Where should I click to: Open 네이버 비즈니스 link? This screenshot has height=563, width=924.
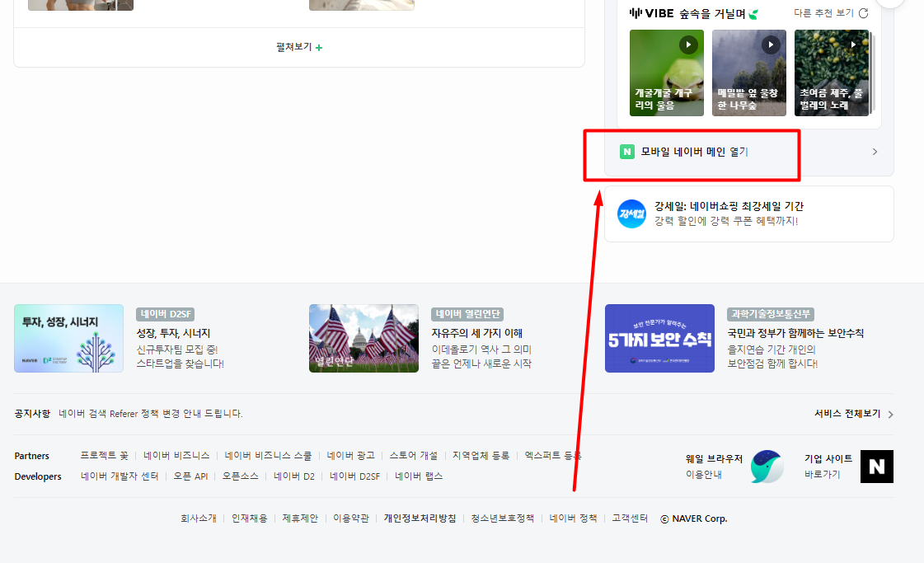[x=176, y=456]
